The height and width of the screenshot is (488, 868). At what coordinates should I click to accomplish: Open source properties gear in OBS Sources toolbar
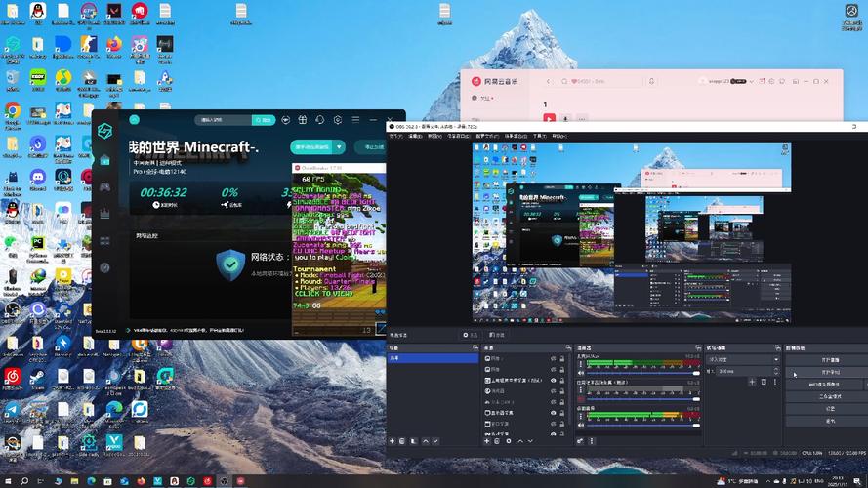pos(509,441)
